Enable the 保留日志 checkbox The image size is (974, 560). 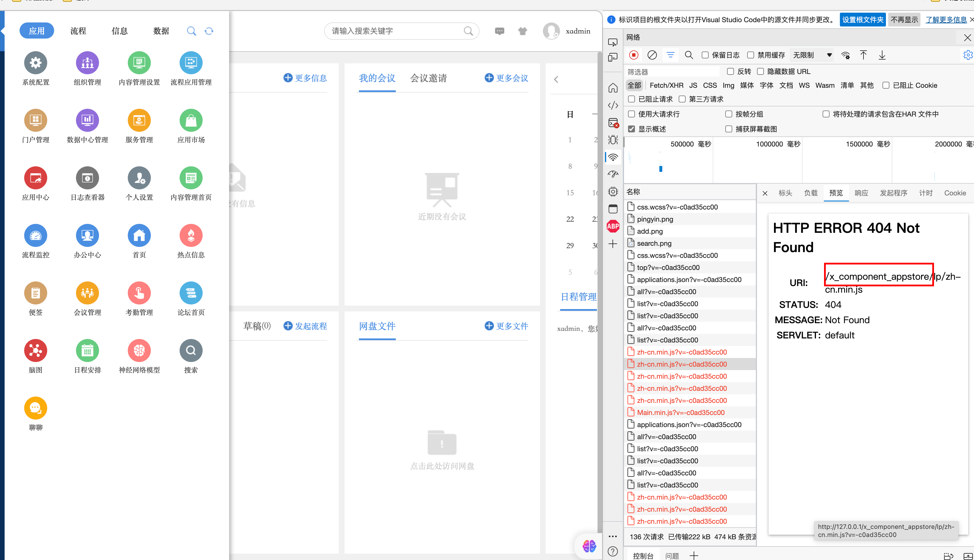[x=705, y=55]
